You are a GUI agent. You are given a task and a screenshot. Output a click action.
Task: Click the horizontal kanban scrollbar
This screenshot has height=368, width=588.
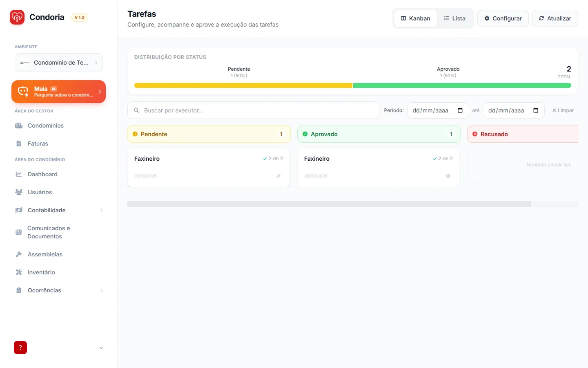point(329,204)
